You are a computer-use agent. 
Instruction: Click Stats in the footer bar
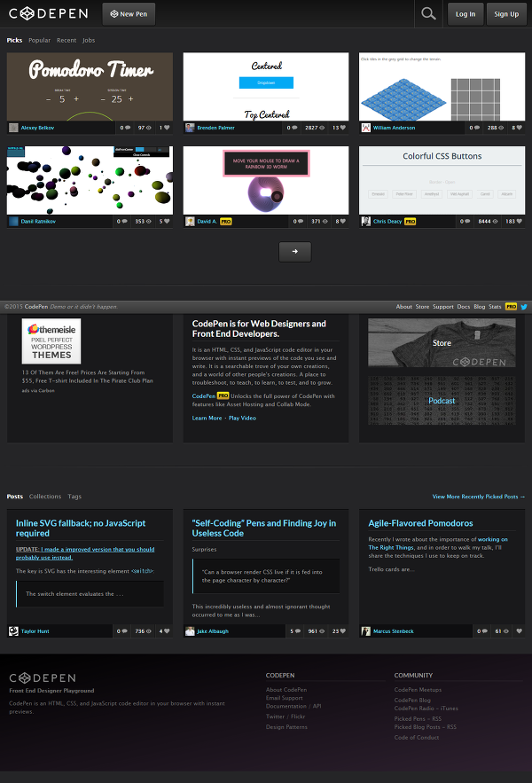[x=495, y=307]
